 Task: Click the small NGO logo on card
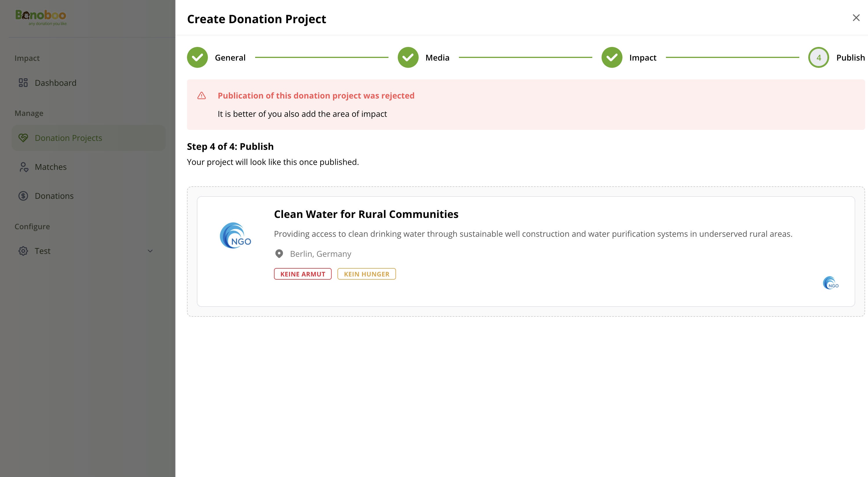click(x=830, y=283)
